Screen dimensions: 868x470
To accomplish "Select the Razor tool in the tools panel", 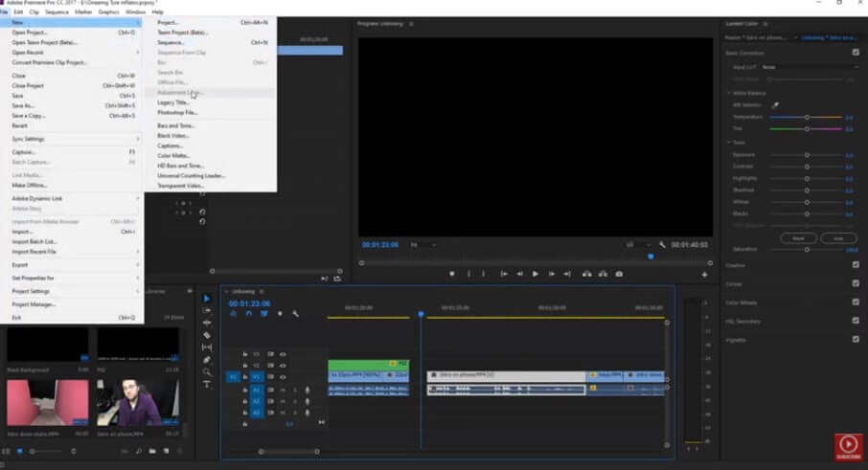I will click(x=207, y=335).
